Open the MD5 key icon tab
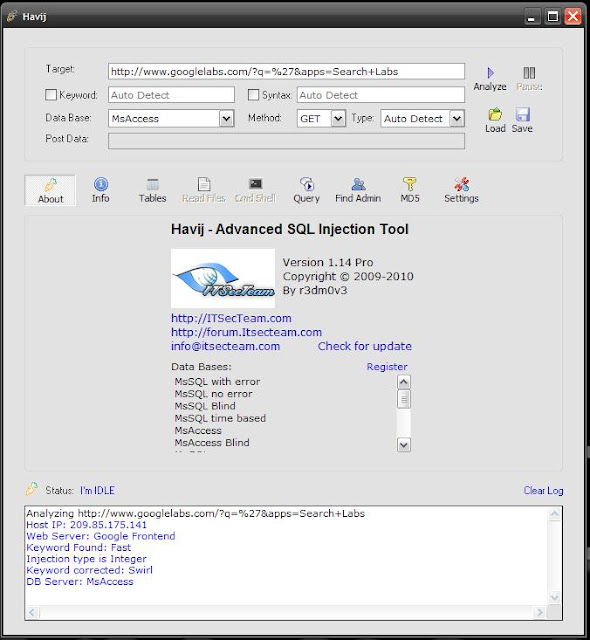This screenshot has height=640, width=590. pos(410,191)
